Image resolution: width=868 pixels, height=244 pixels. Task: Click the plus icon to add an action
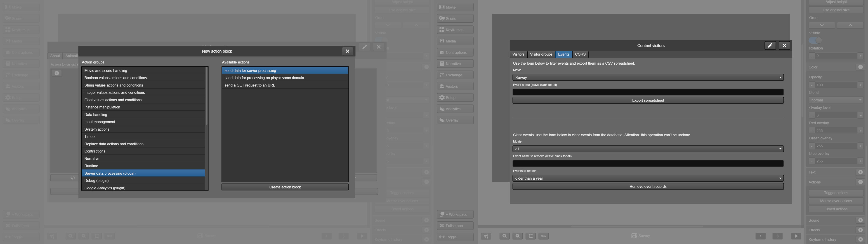coord(57,73)
